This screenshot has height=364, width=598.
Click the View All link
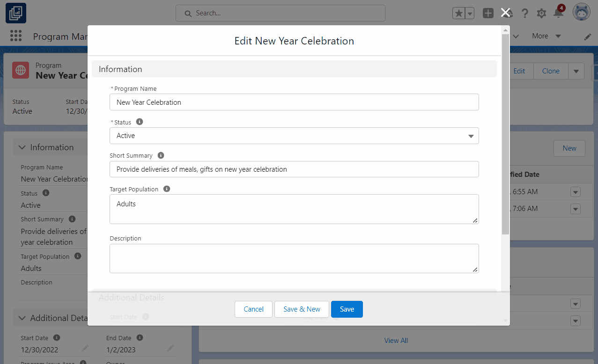click(x=396, y=340)
